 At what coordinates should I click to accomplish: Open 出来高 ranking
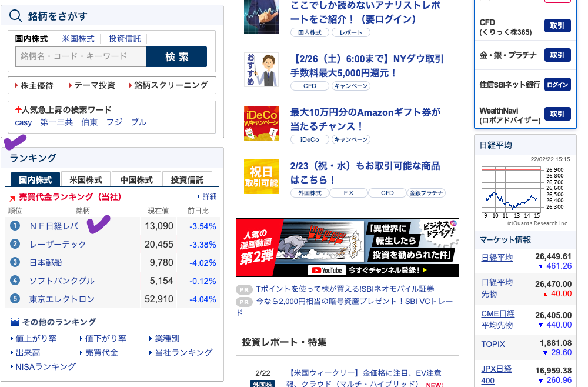[28, 353]
